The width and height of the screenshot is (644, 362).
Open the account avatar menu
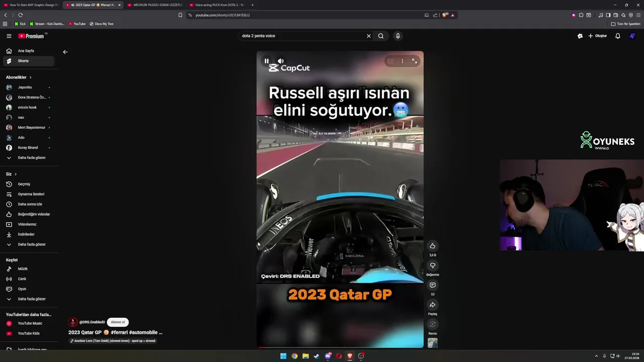[x=632, y=36]
